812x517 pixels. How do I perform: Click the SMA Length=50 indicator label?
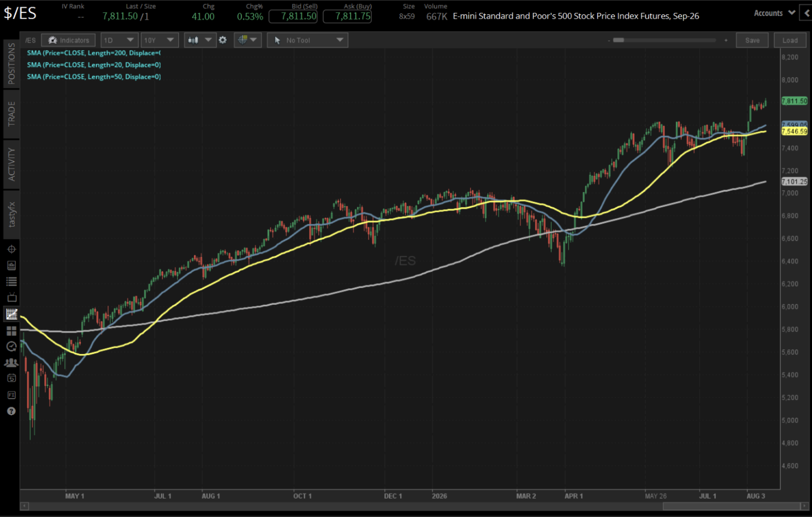94,77
